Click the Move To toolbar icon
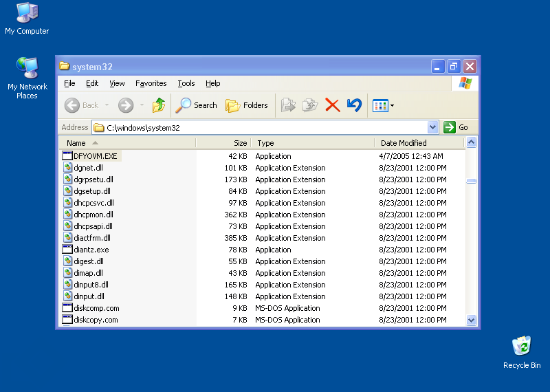 coord(288,105)
